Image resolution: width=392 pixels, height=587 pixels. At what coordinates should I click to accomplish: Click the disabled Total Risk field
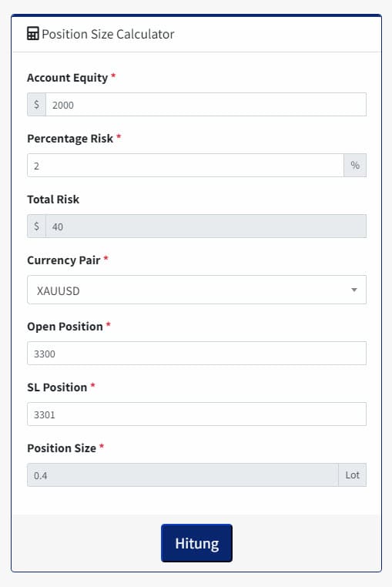pyautogui.click(x=206, y=226)
